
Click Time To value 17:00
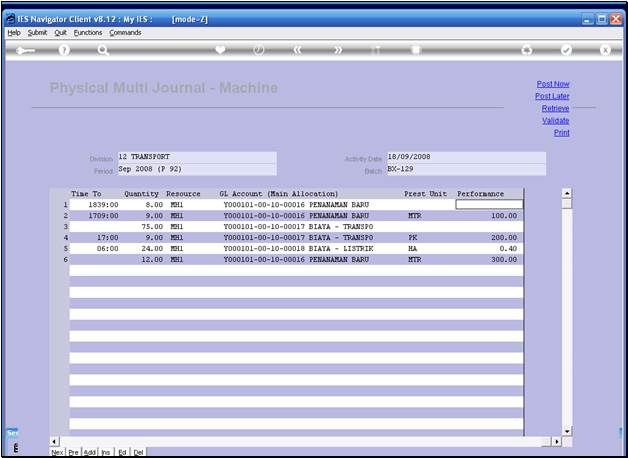[108, 238]
